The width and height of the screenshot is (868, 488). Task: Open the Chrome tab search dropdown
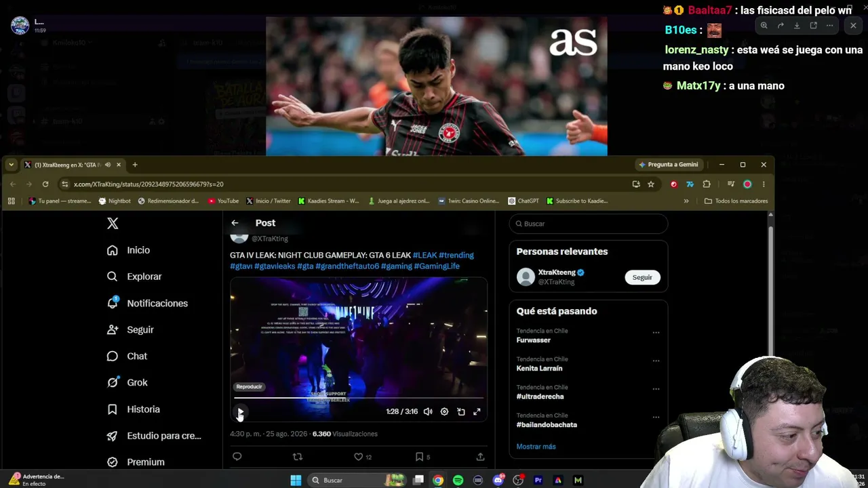point(11,165)
